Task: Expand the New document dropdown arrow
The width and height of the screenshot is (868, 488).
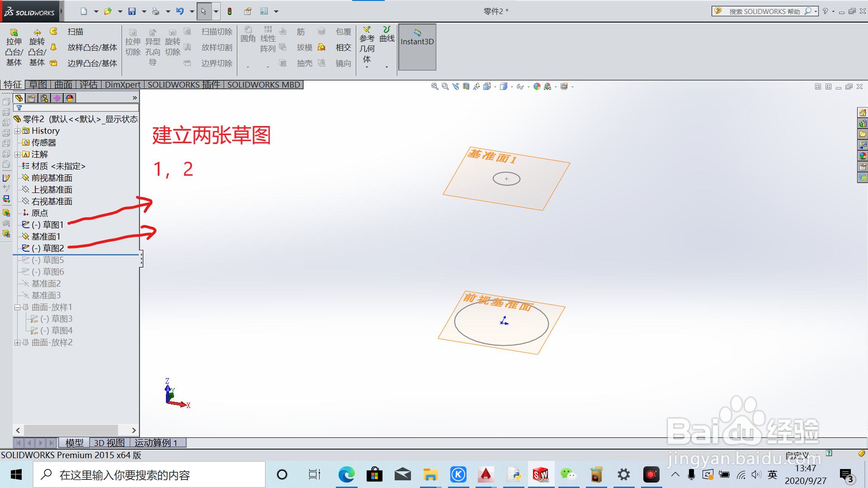Action: point(96,12)
